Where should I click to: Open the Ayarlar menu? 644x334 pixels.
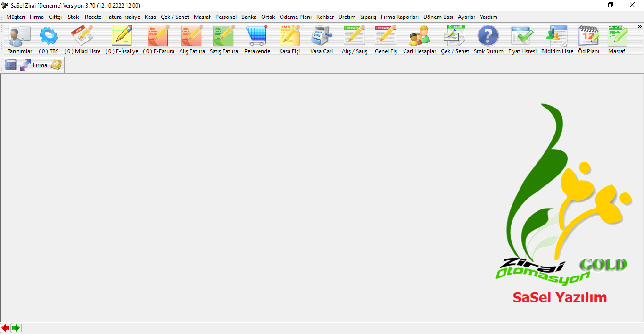click(467, 17)
